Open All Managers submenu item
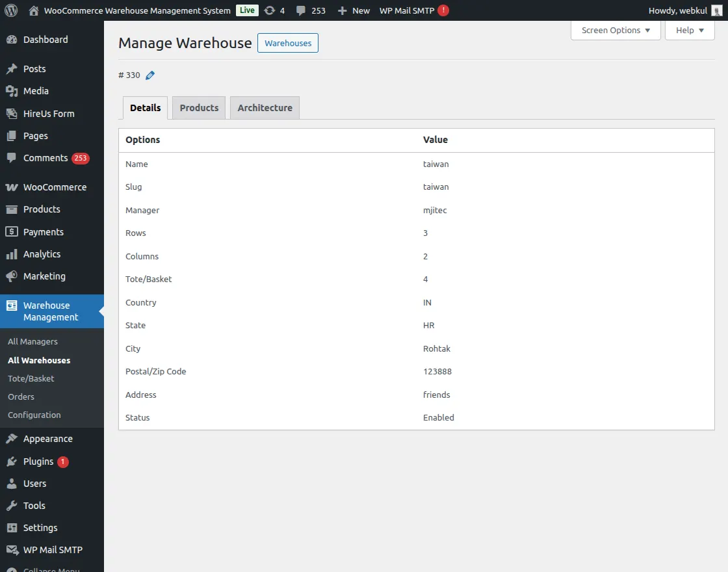 [x=32, y=342]
